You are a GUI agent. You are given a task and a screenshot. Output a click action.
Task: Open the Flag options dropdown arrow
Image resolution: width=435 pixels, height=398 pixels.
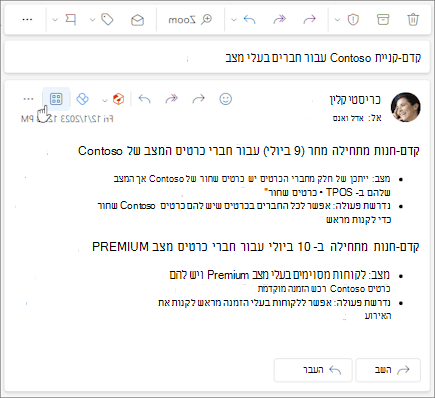(55, 20)
